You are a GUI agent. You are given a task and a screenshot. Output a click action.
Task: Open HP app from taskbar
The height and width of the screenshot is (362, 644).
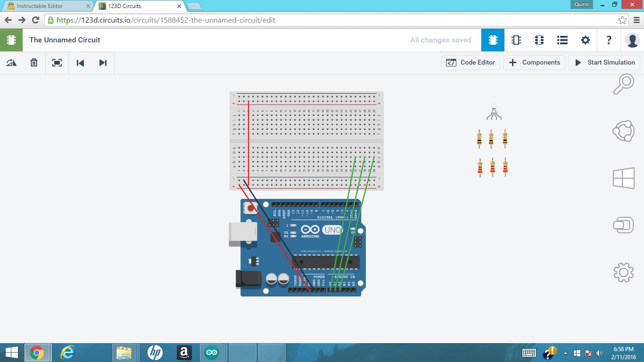155,353
